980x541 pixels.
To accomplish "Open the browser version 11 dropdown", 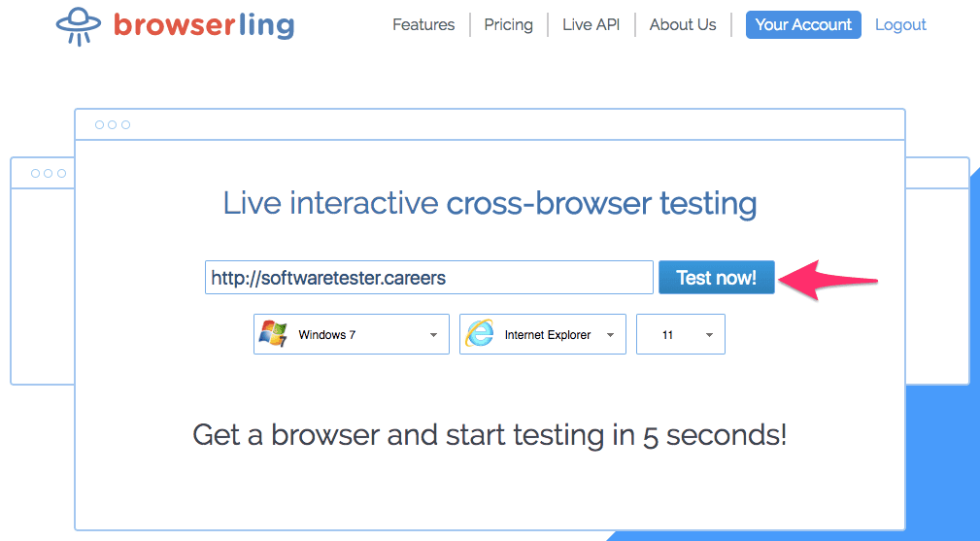I will pos(681,334).
